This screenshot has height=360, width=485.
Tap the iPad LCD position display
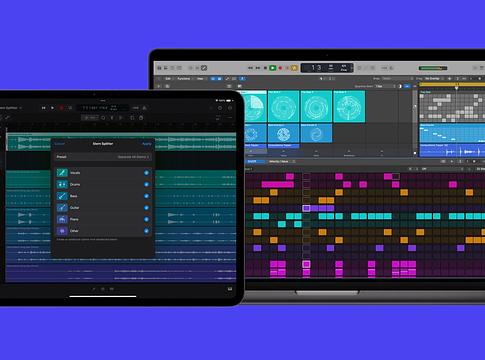coord(102,108)
